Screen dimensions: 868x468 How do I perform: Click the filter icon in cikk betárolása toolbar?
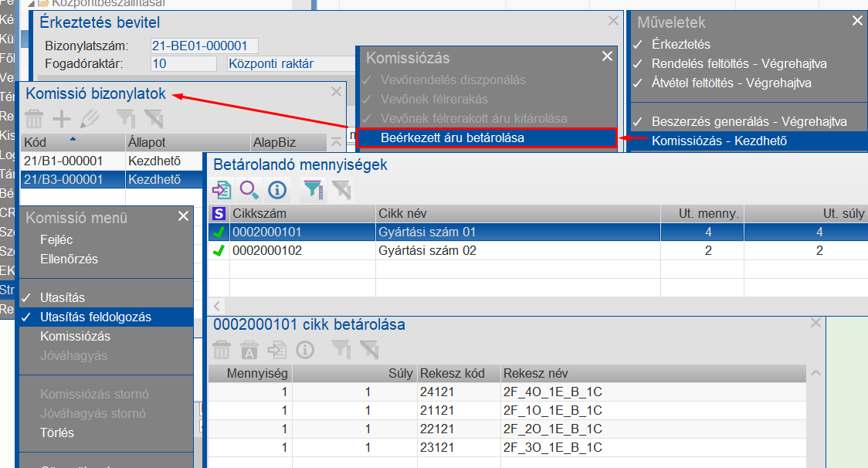341,350
